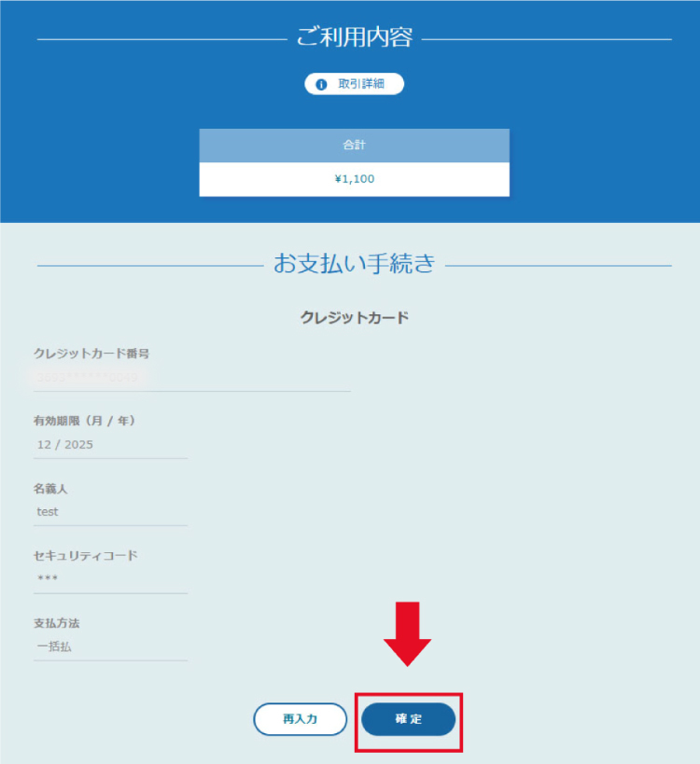This screenshot has width=700, height=764.
Task: Click the 有効期限(月 / 年) label
Action: (x=84, y=421)
